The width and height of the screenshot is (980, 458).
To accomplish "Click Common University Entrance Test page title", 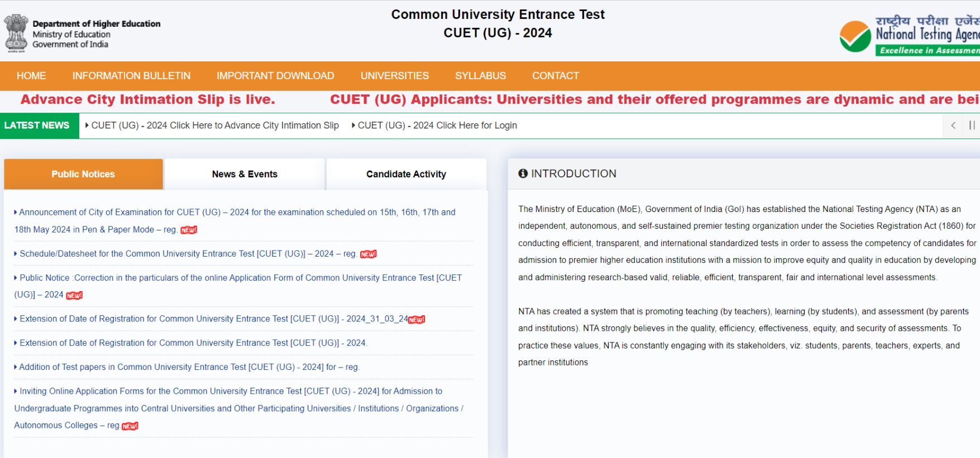I will [x=498, y=15].
